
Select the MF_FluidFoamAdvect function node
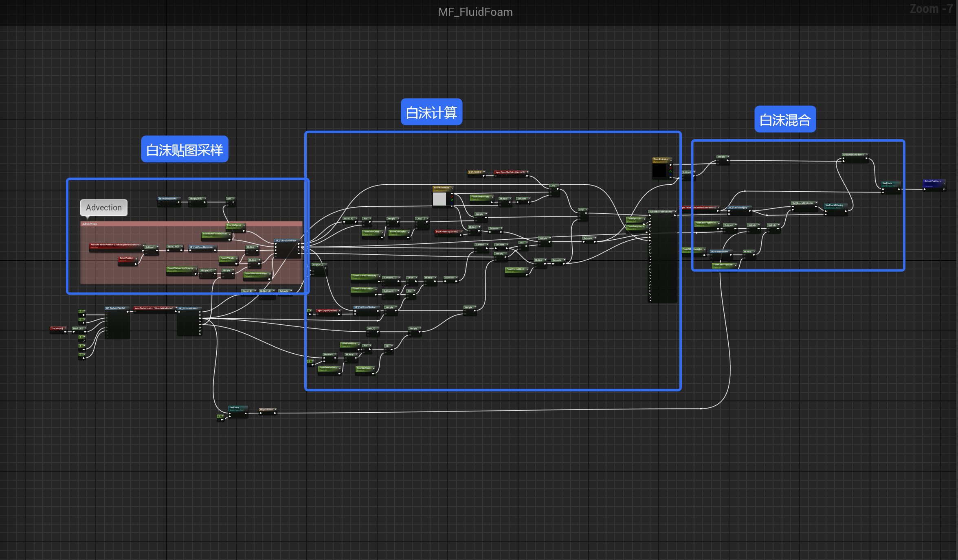pyautogui.click(x=286, y=241)
